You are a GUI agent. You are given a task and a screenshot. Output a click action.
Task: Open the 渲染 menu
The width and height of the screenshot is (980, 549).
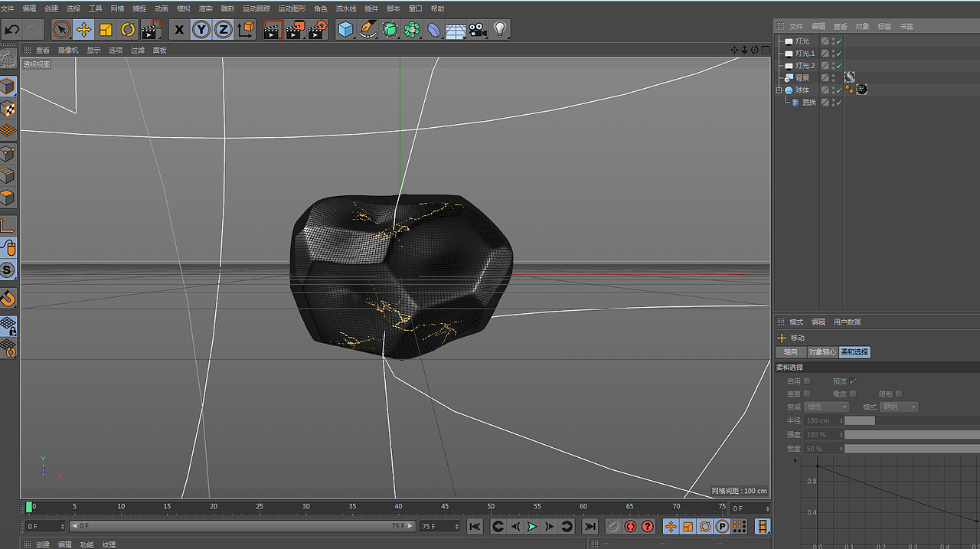pos(206,8)
